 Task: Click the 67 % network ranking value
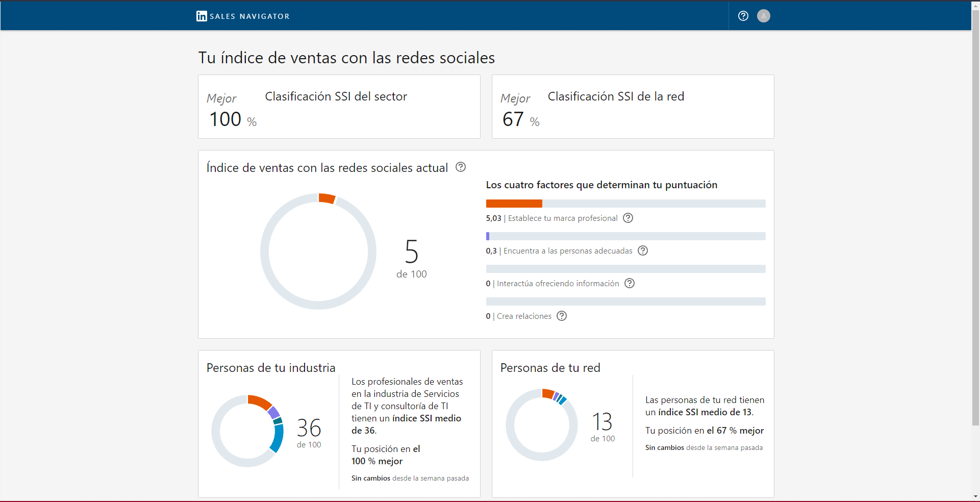tap(521, 119)
